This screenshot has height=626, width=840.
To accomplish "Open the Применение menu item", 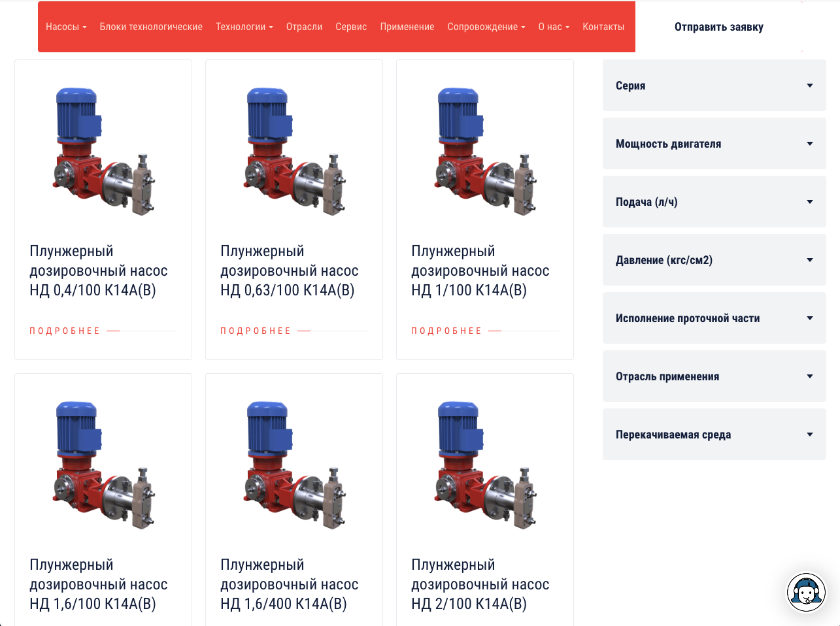I will [407, 27].
